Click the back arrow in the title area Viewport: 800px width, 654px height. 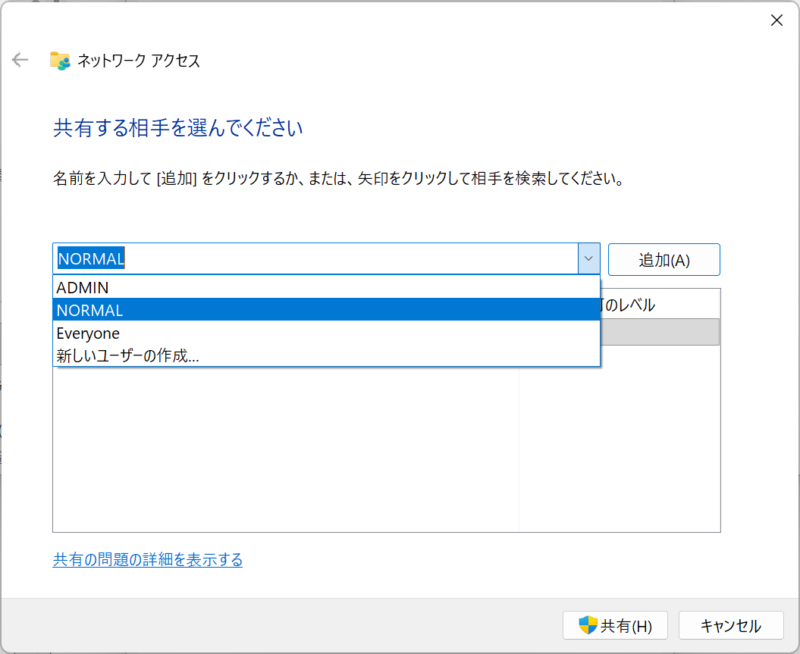click(x=20, y=60)
